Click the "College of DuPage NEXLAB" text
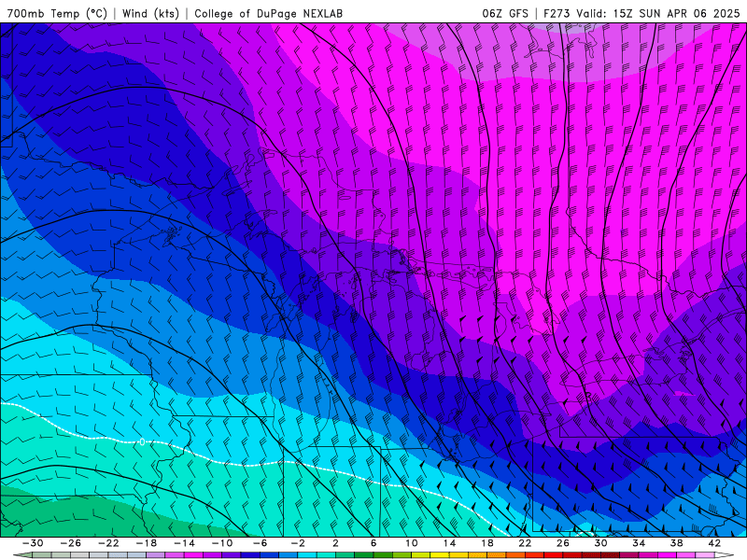The height and width of the screenshot is (560, 747). coord(268,14)
